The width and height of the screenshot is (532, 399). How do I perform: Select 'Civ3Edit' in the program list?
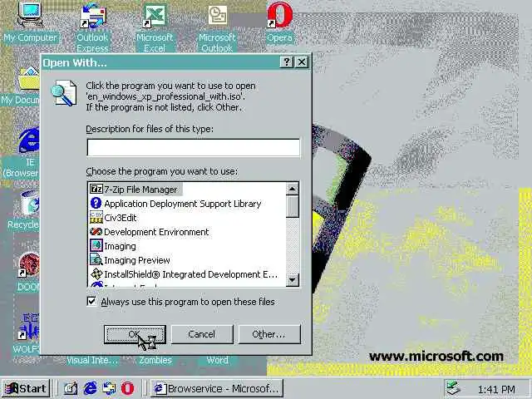point(120,218)
